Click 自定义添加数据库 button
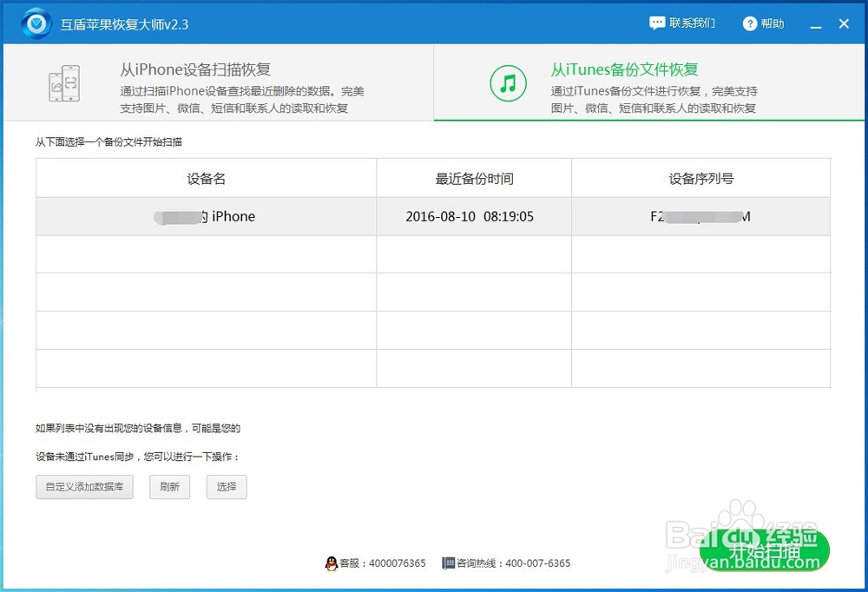The width and height of the screenshot is (868, 592). pyautogui.click(x=84, y=487)
